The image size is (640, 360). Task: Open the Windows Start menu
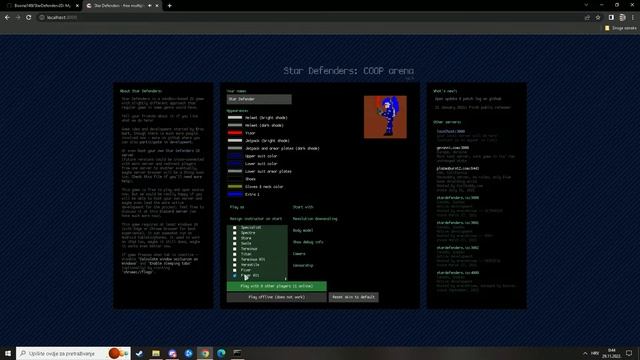click(7, 353)
